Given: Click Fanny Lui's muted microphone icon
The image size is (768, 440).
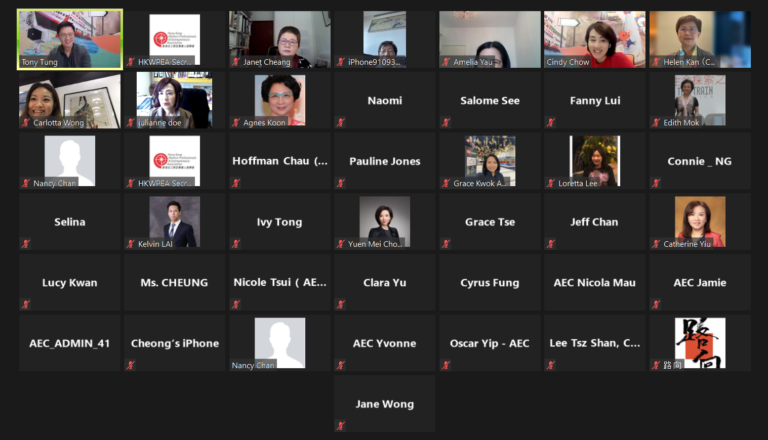Looking at the screenshot, I should (551, 122).
